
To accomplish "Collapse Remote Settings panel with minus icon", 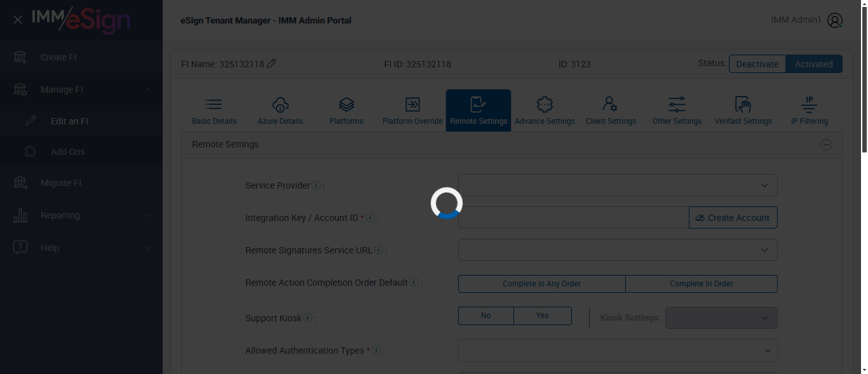I will [x=826, y=145].
